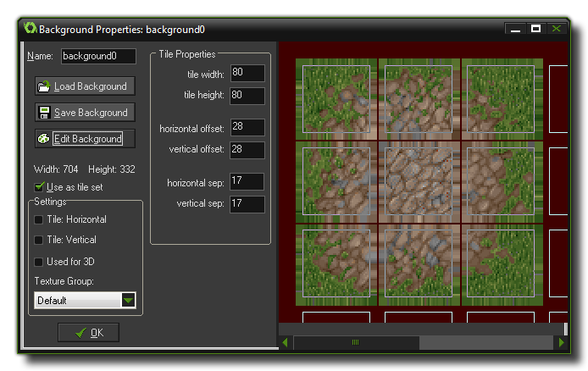Click the right scroll arrow in preview

coord(561,343)
